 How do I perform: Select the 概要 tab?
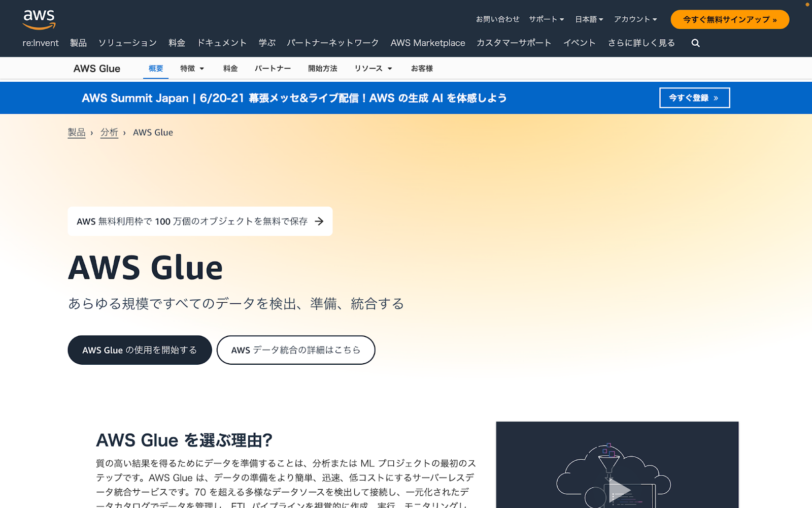coord(156,69)
